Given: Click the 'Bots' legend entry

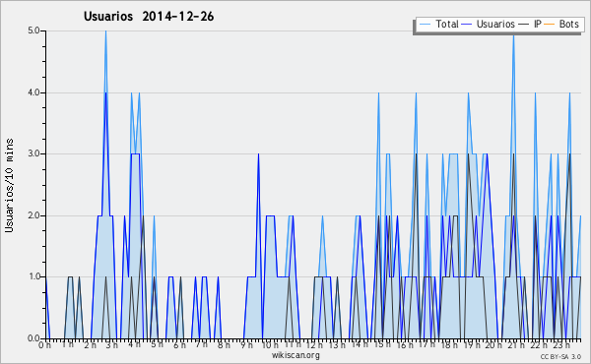Looking at the screenshot, I should (561, 24).
